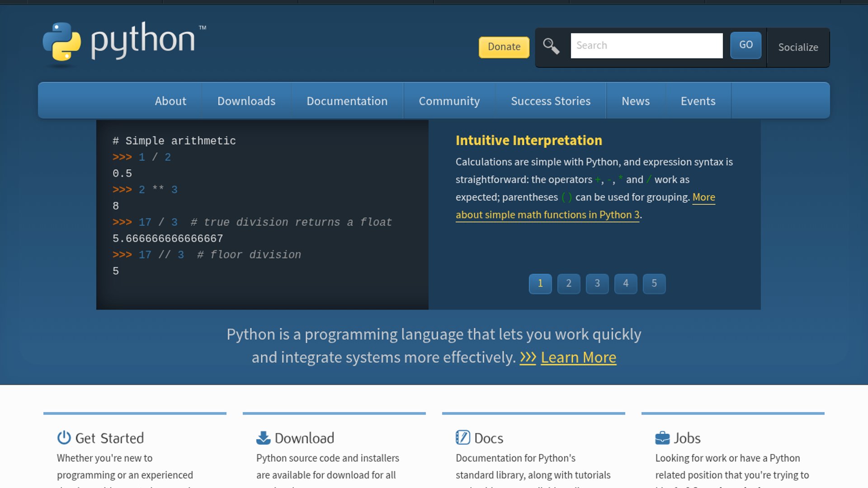Open the About menu
This screenshot has height=488, width=868.
tap(170, 101)
